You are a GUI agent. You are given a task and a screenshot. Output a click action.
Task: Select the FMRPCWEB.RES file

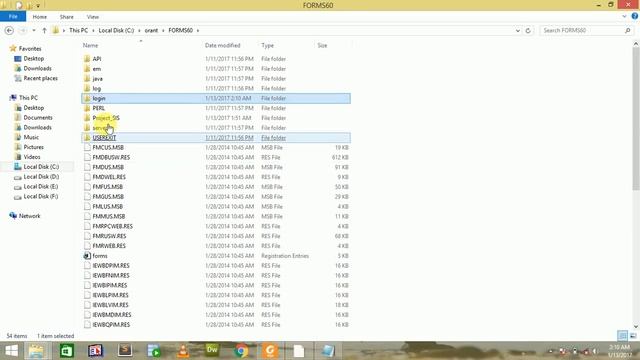(112, 226)
